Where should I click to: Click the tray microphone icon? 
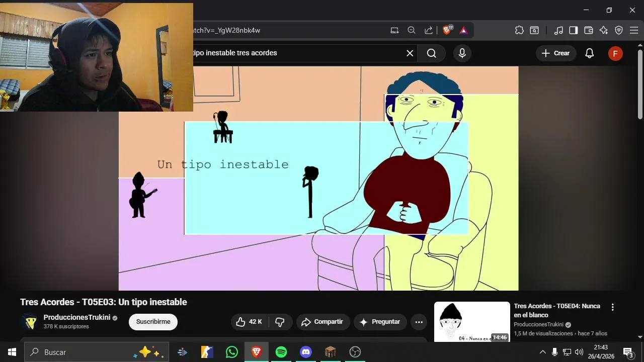click(554, 352)
